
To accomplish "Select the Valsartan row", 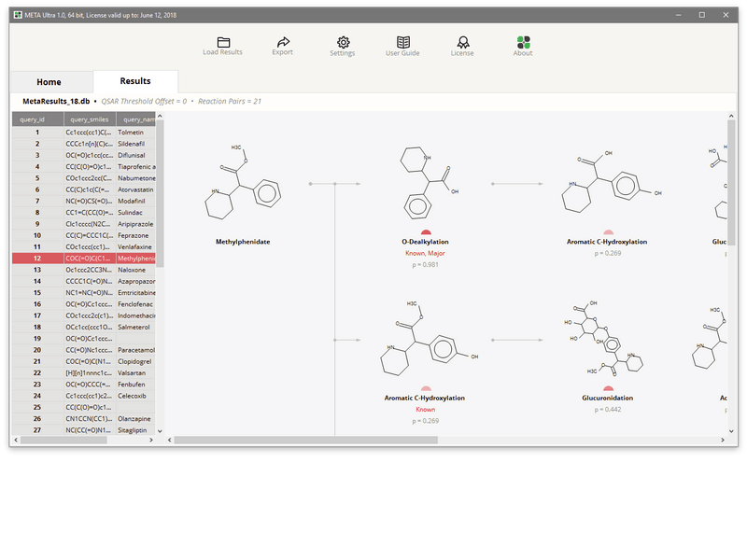I will (84, 372).
